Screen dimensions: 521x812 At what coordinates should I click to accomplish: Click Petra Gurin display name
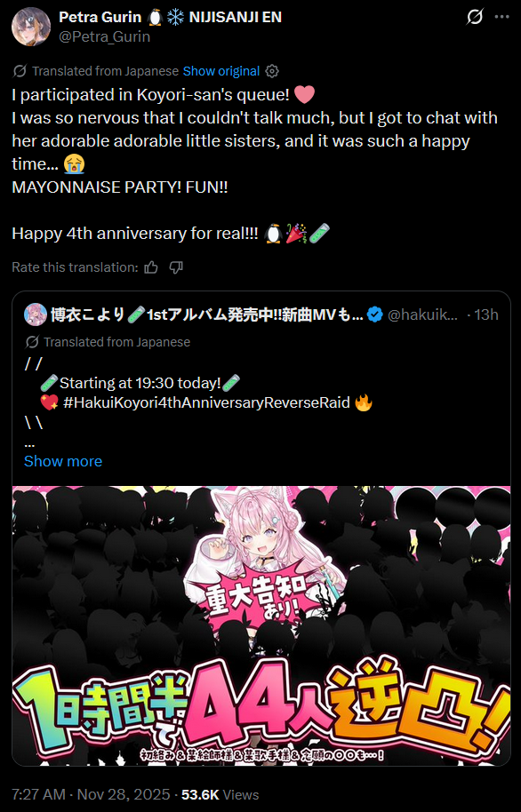click(100, 17)
